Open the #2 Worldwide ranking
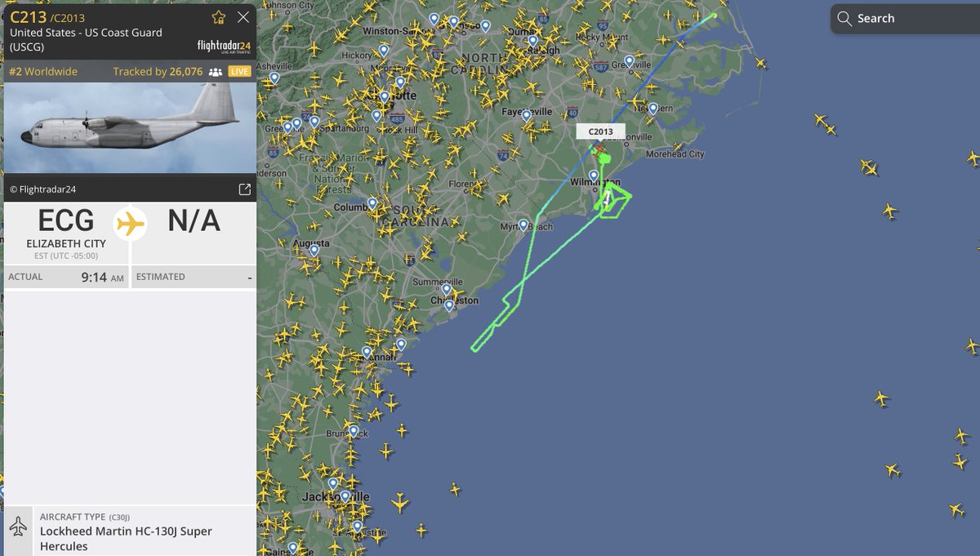This screenshot has height=556, width=980. tap(43, 72)
